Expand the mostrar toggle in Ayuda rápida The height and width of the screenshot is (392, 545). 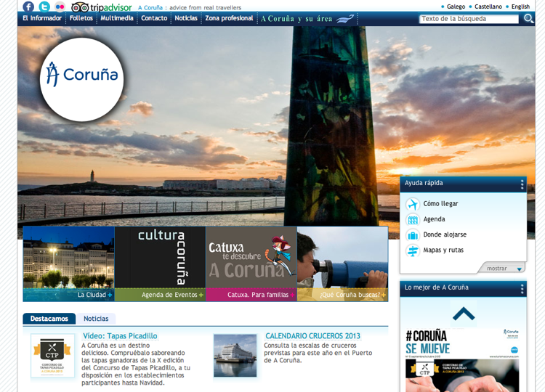[x=501, y=269]
